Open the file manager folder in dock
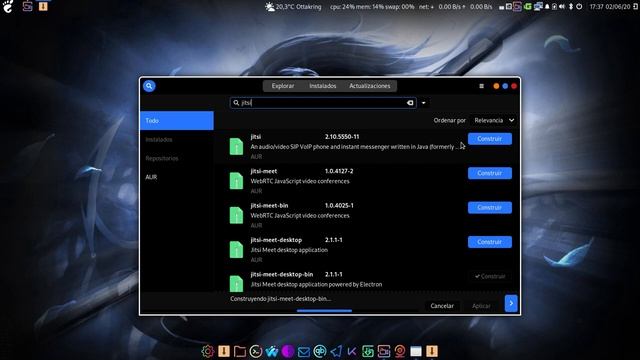Viewport: 640px width, 360px height. pyautogui.click(x=240, y=351)
